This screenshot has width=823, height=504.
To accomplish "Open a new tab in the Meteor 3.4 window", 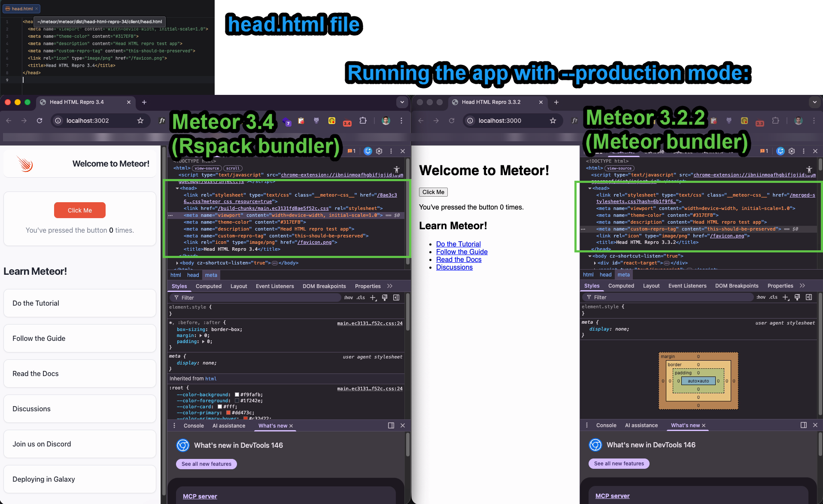I will [144, 102].
